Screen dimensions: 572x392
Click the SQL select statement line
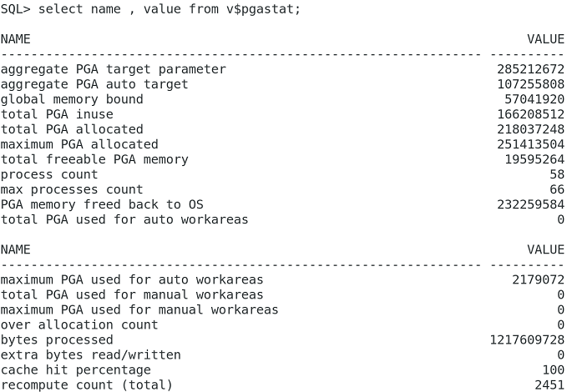pos(151,9)
